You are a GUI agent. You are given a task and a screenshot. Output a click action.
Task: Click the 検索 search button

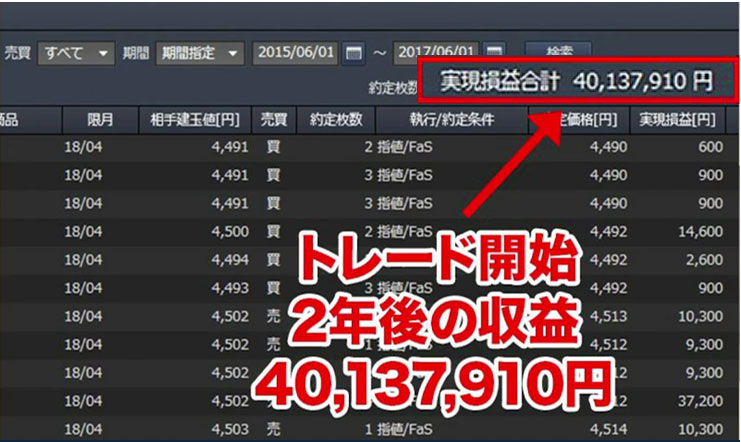tap(558, 51)
